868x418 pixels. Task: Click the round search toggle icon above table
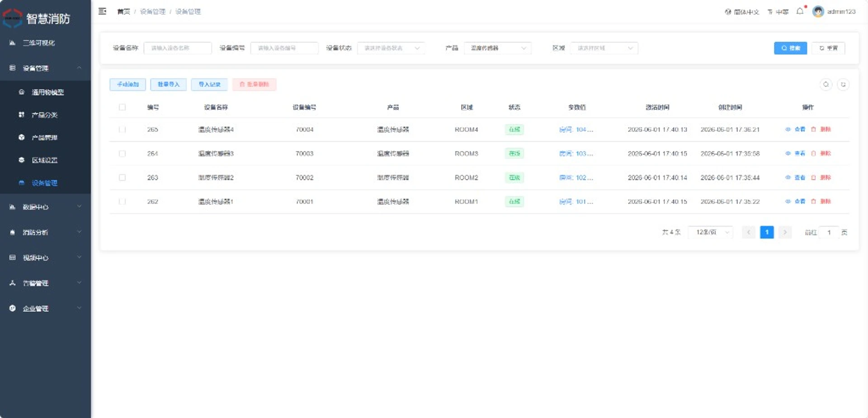(x=826, y=85)
